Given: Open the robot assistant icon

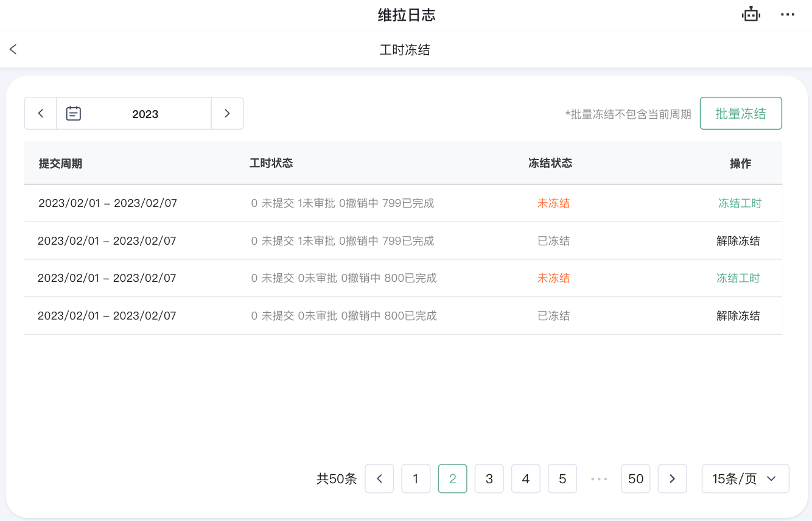Looking at the screenshot, I should point(751,15).
